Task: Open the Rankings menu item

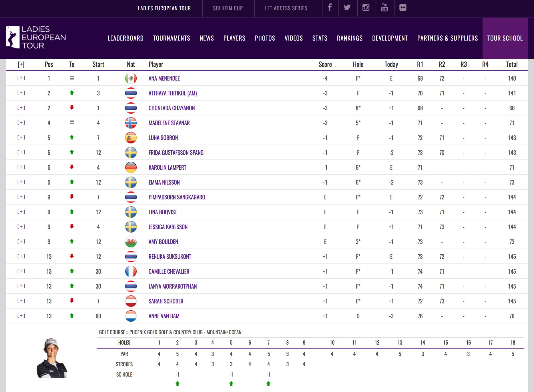Action: (350, 38)
